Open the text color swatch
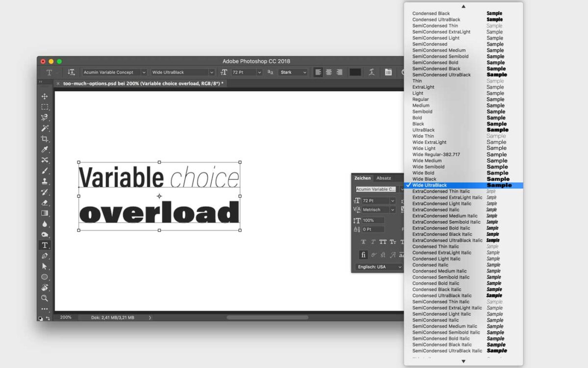The height and width of the screenshot is (368, 588). coord(355,72)
